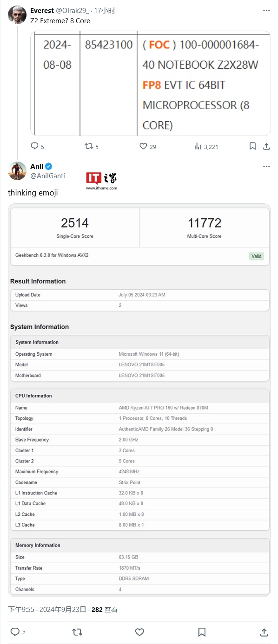The image size is (278, 644).
Task: Bookmark Anil's tweet
Action: 202,632
